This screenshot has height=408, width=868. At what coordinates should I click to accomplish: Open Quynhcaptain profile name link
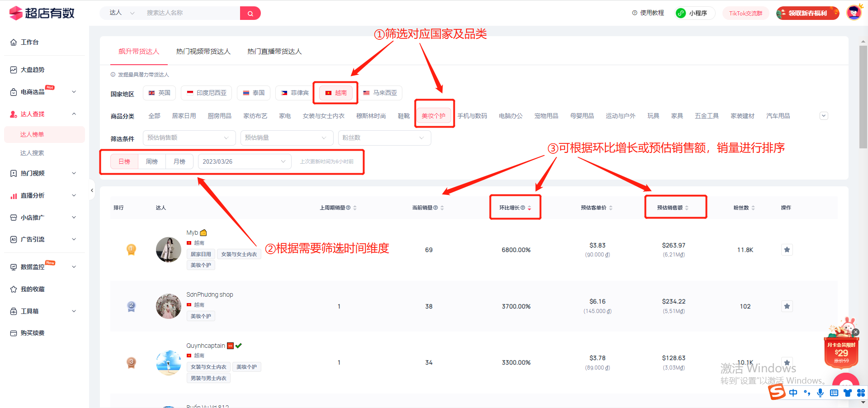tap(206, 346)
